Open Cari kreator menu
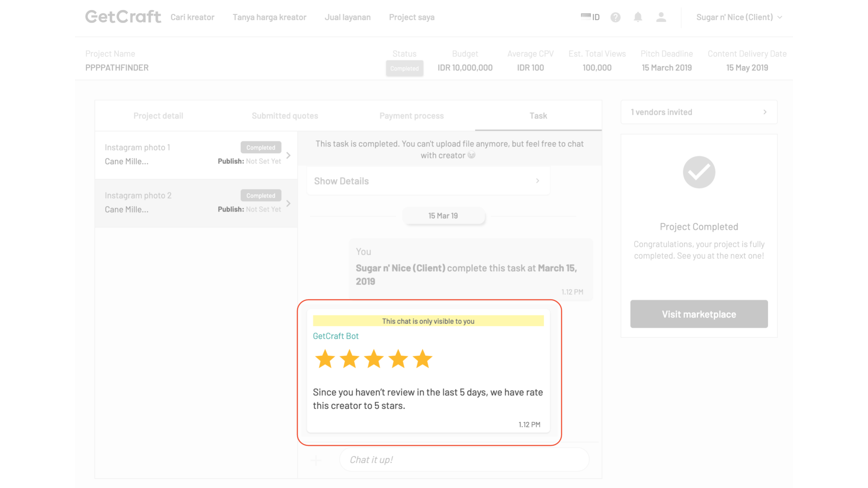868x488 pixels. 192,17
